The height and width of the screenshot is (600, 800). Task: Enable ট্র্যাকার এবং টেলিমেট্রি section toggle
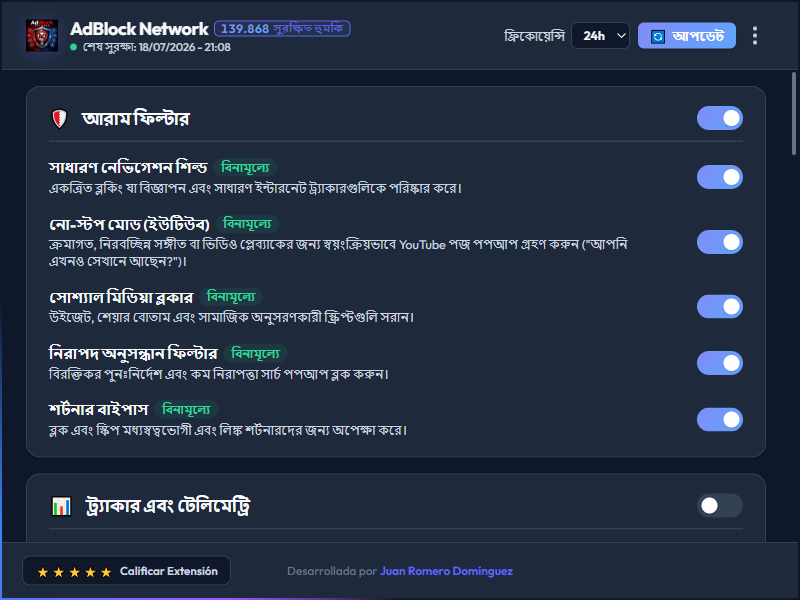[719, 506]
